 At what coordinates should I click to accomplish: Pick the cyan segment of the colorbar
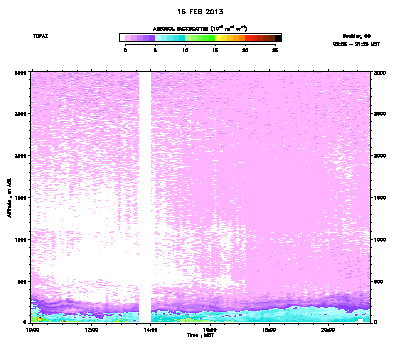(170, 38)
